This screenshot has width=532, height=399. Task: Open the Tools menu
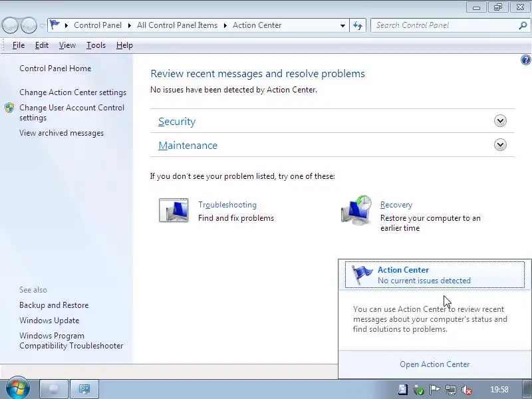pos(96,45)
